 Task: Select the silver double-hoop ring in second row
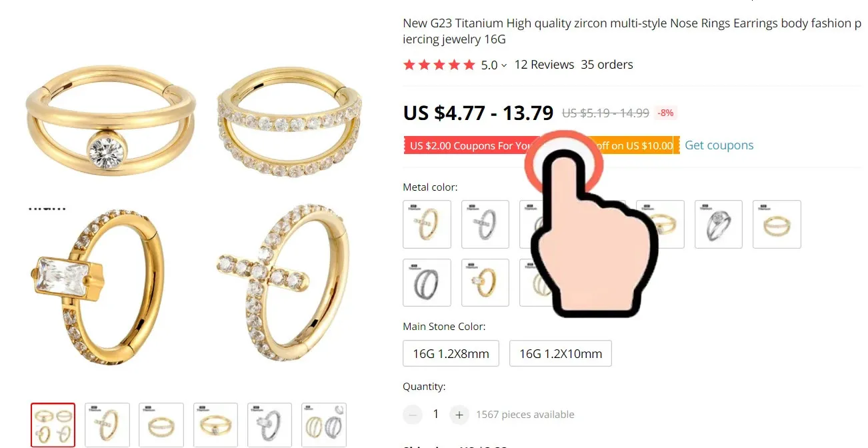(427, 283)
